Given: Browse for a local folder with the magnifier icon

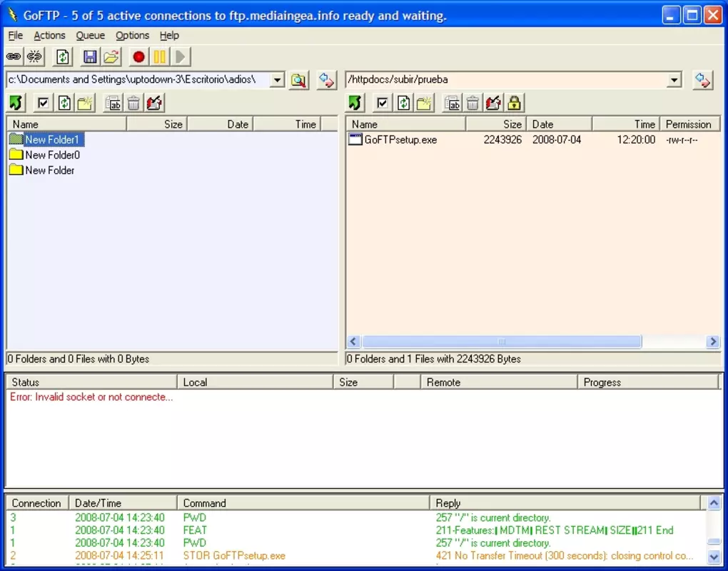Looking at the screenshot, I should pyautogui.click(x=298, y=81).
